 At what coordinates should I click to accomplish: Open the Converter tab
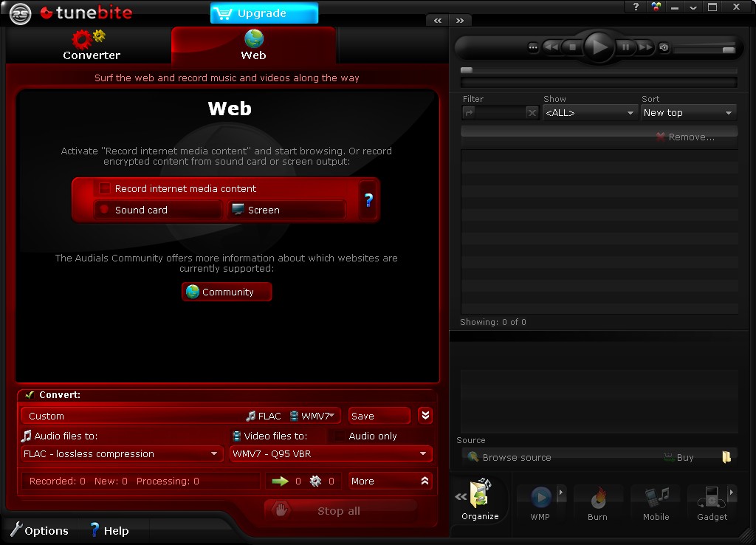(x=91, y=45)
